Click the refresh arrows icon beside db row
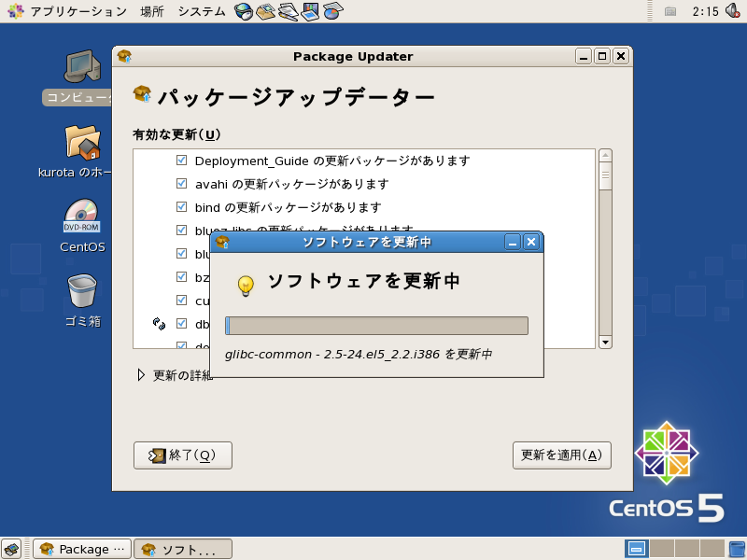The width and height of the screenshot is (747, 560). (x=159, y=324)
